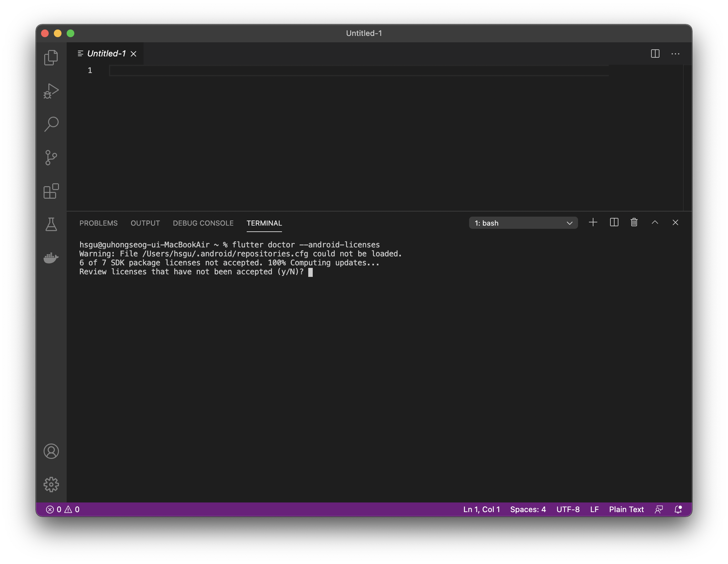This screenshot has height=564, width=728.
Task: Click the 'flutter doctor --android-licenses' command text
Action: (306, 245)
